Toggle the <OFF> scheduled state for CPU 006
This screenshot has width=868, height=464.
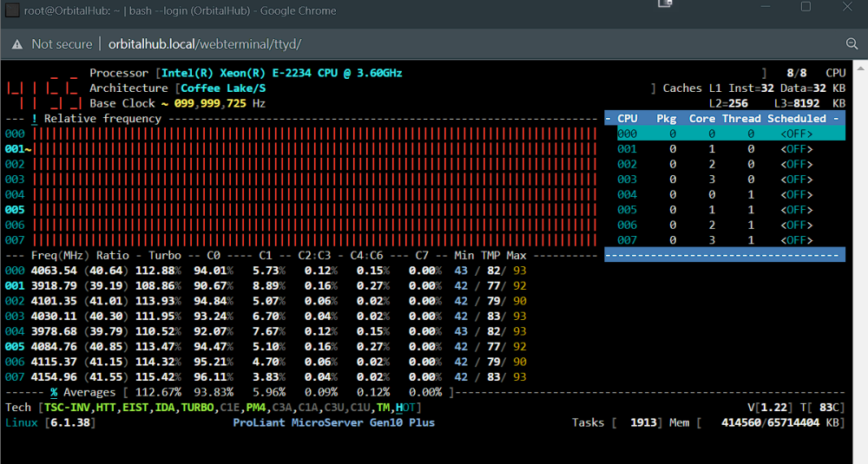(796, 225)
